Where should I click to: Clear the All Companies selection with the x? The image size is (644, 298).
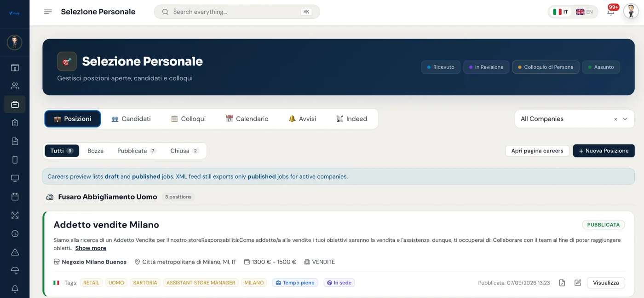(x=615, y=119)
